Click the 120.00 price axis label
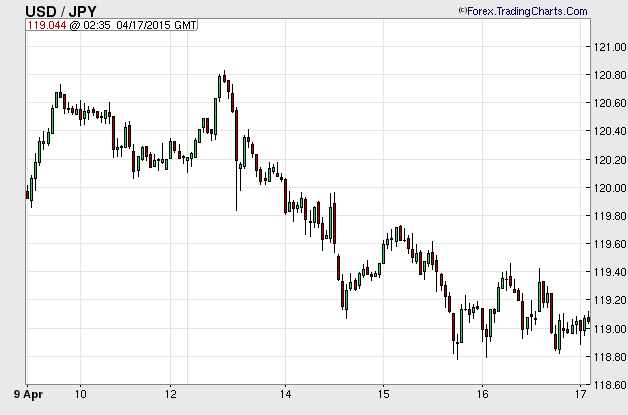Image resolution: width=628 pixels, height=415 pixels. [x=610, y=188]
